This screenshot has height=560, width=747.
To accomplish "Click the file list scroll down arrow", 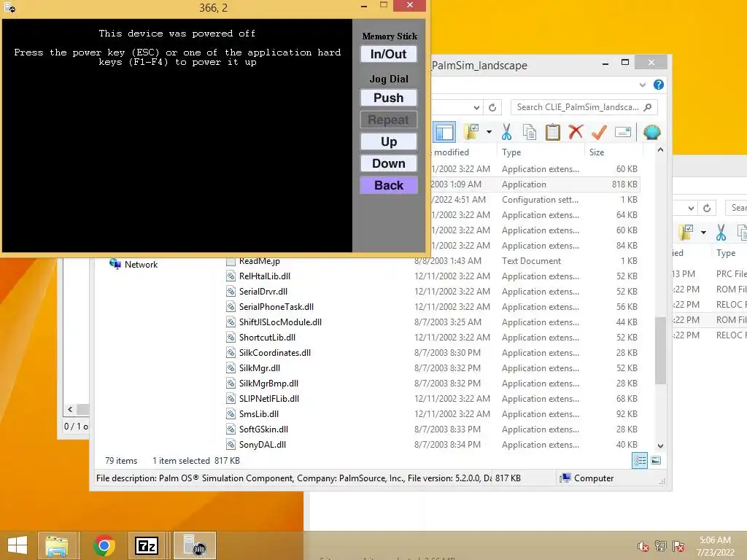I will point(660,446).
